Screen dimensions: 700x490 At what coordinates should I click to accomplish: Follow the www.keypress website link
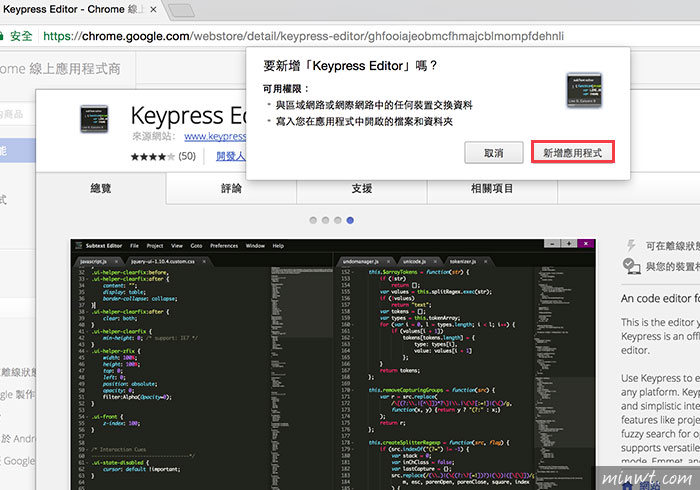coord(215,136)
